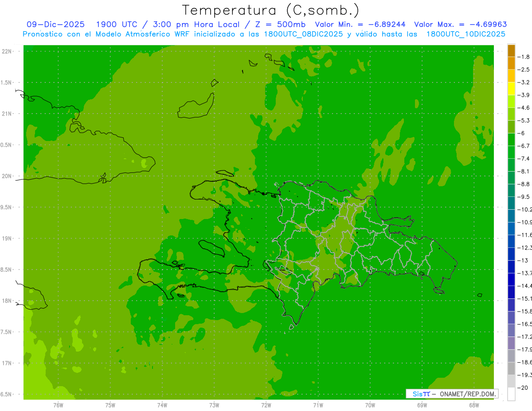
Task: Pick the gray swatch between -18.6 and -19.3
Action: click(x=511, y=369)
